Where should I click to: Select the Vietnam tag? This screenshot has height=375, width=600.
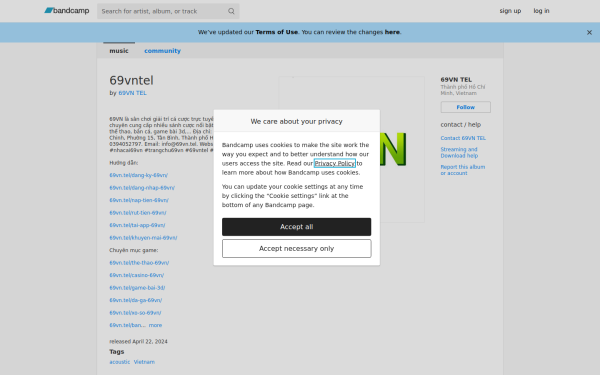click(144, 362)
